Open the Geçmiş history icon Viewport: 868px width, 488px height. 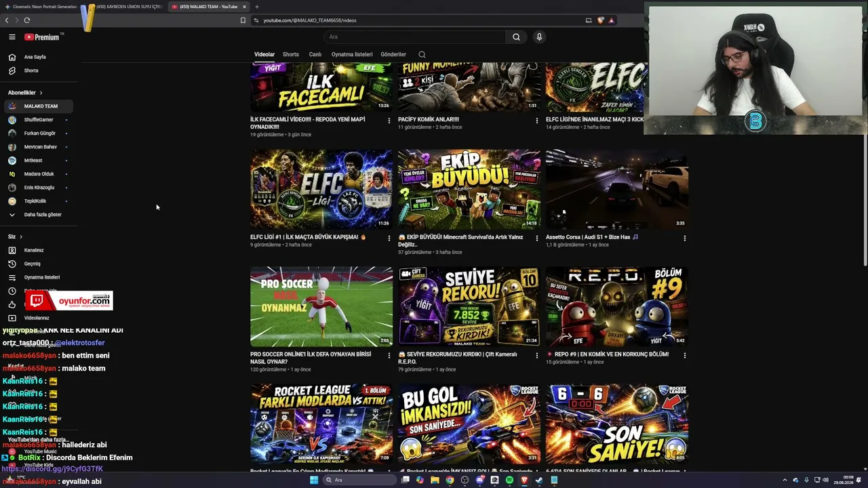[12, 264]
